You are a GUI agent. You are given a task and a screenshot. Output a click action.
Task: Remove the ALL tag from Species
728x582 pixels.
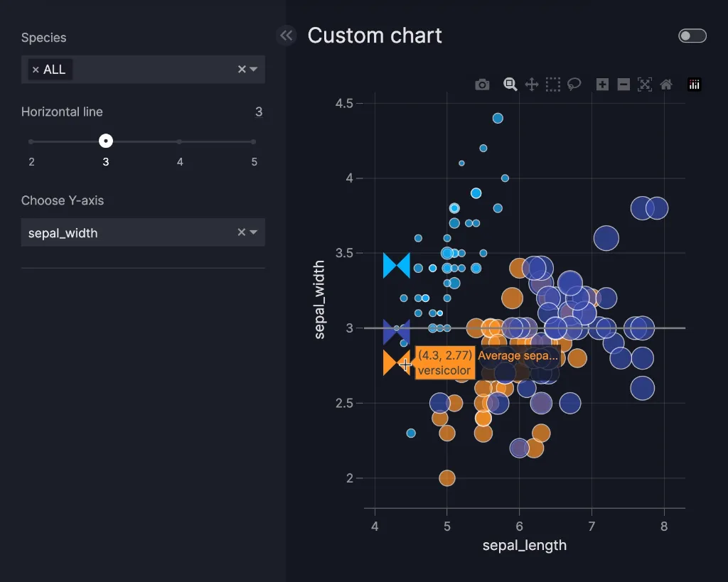point(36,70)
